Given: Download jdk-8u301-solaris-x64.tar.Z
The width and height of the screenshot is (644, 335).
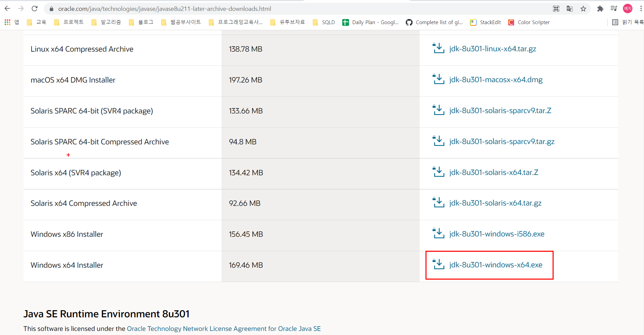Looking at the screenshot, I should [x=493, y=172].
